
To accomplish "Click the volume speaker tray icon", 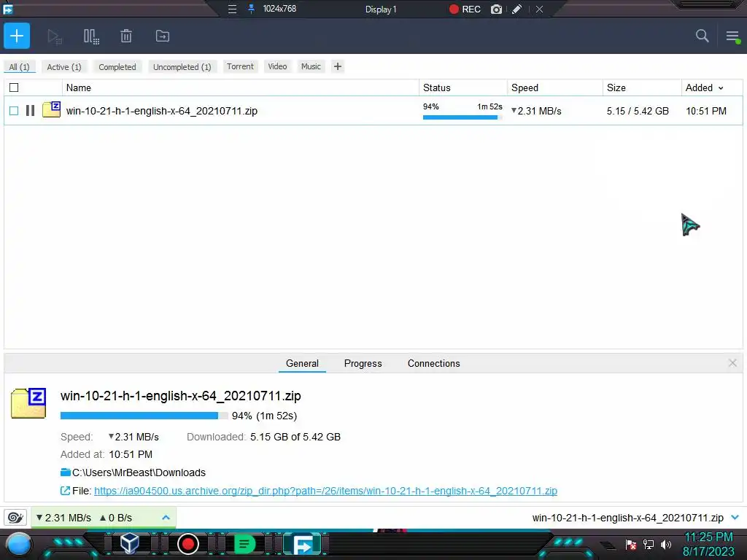I will [666, 544].
